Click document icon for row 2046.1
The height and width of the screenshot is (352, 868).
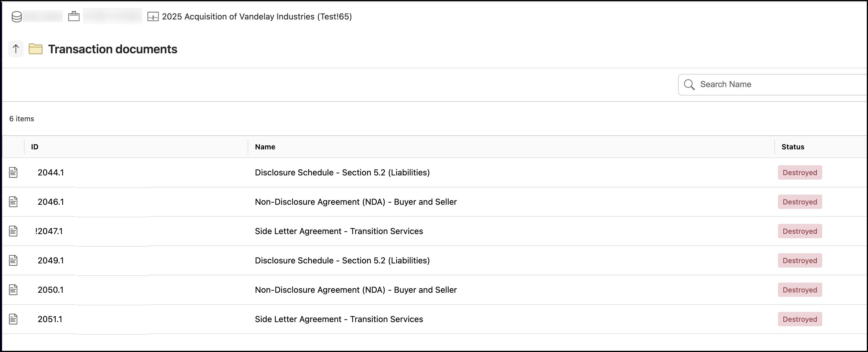[13, 202]
